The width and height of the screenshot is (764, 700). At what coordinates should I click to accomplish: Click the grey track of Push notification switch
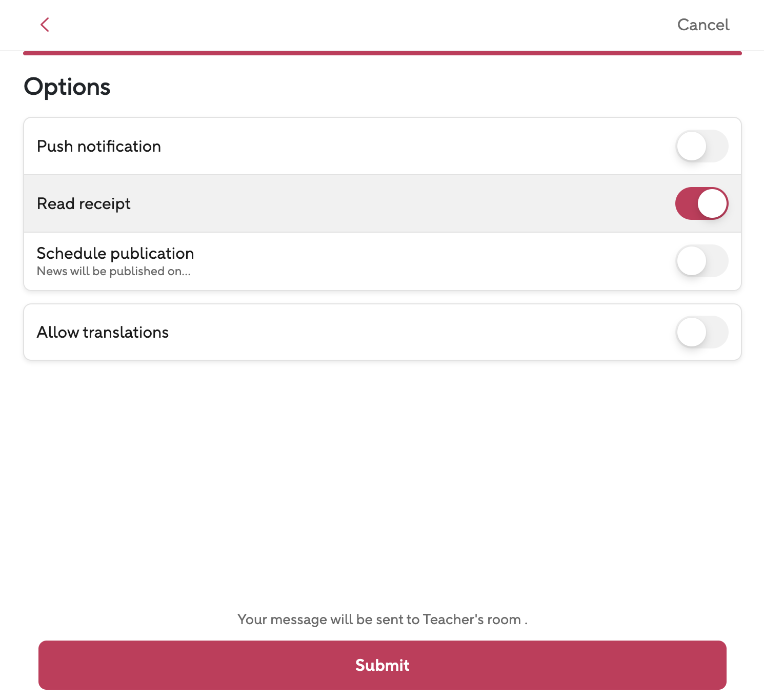tap(718, 146)
